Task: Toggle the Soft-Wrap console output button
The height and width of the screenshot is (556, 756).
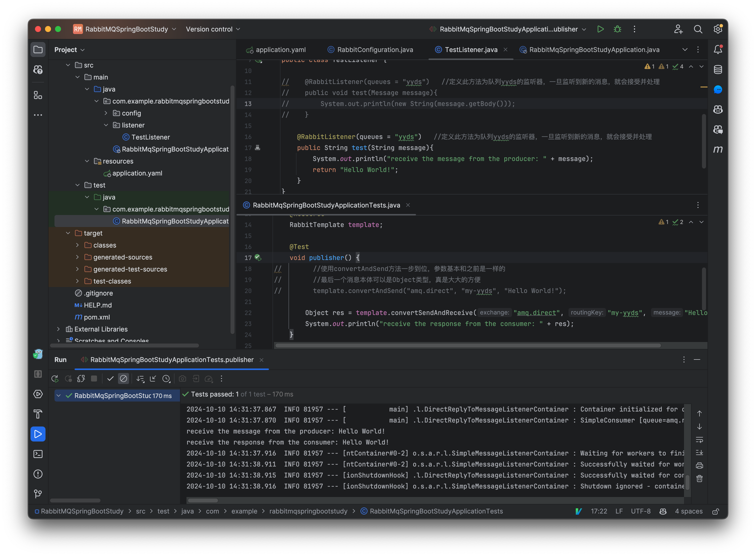Action: pos(699,439)
